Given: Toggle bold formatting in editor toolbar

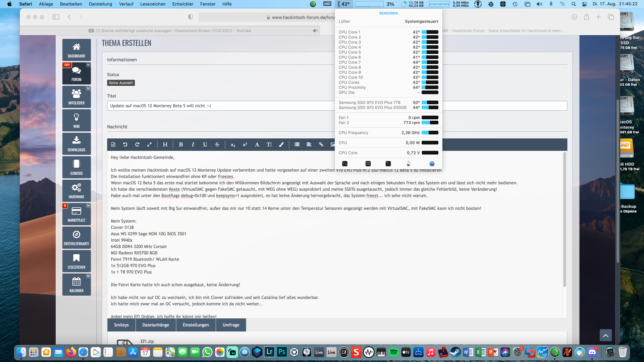Looking at the screenshot, I should point(181,144).
